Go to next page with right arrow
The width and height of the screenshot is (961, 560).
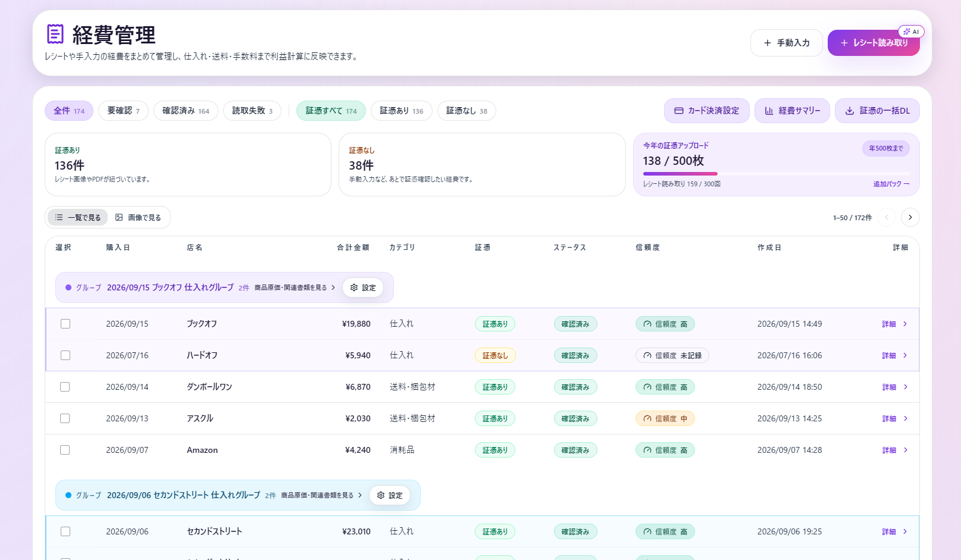coord(910,217)
